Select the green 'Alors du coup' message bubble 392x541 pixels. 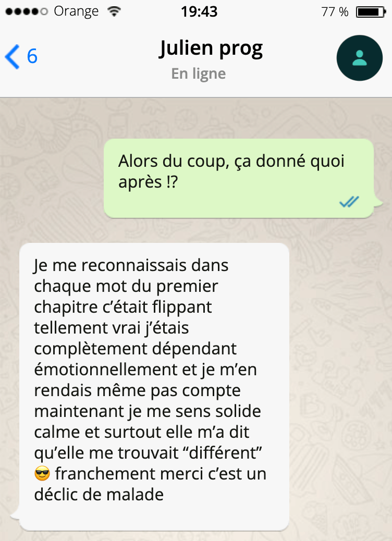coord(239,178)
